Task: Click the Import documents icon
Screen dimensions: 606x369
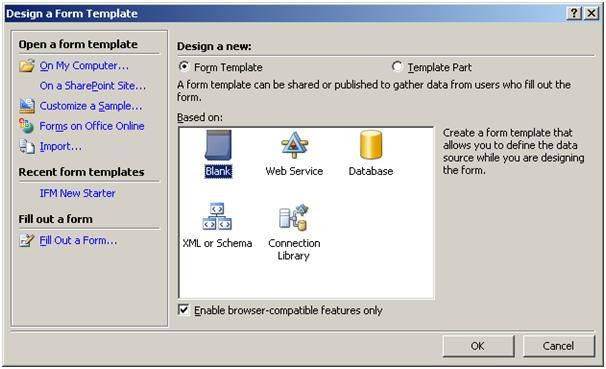Action: point(27,146)
